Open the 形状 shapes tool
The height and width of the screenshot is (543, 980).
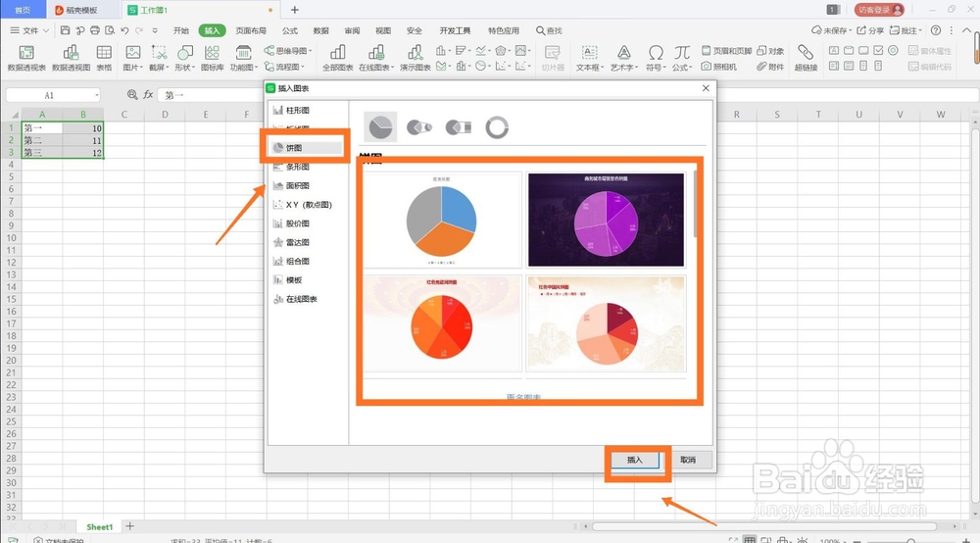click(x=185, y=58)
